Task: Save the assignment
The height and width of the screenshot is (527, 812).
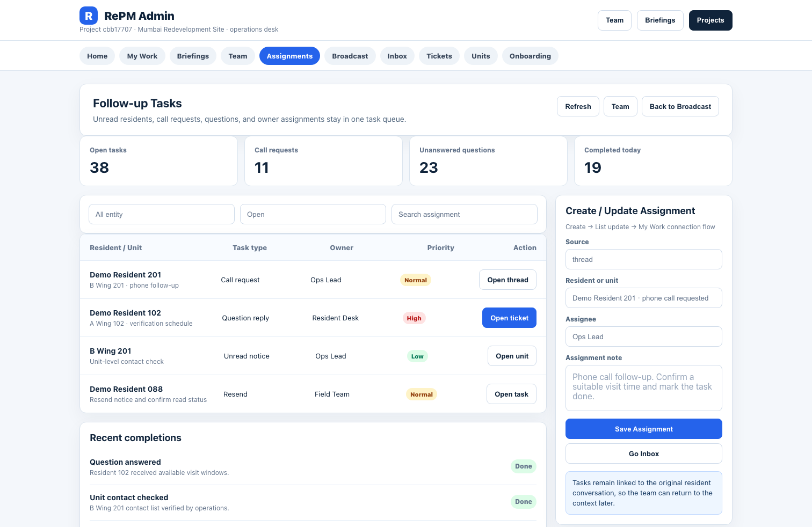Action: (644, 429)
